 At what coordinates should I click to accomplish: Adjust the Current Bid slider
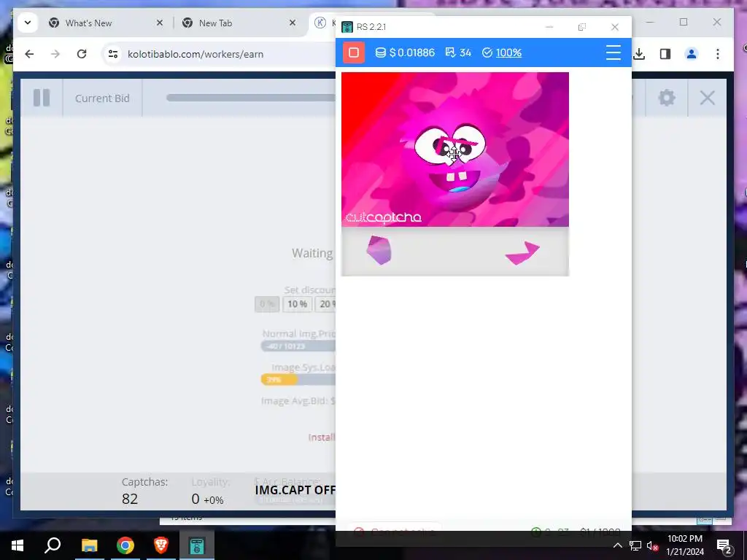[x=251, y=98]
